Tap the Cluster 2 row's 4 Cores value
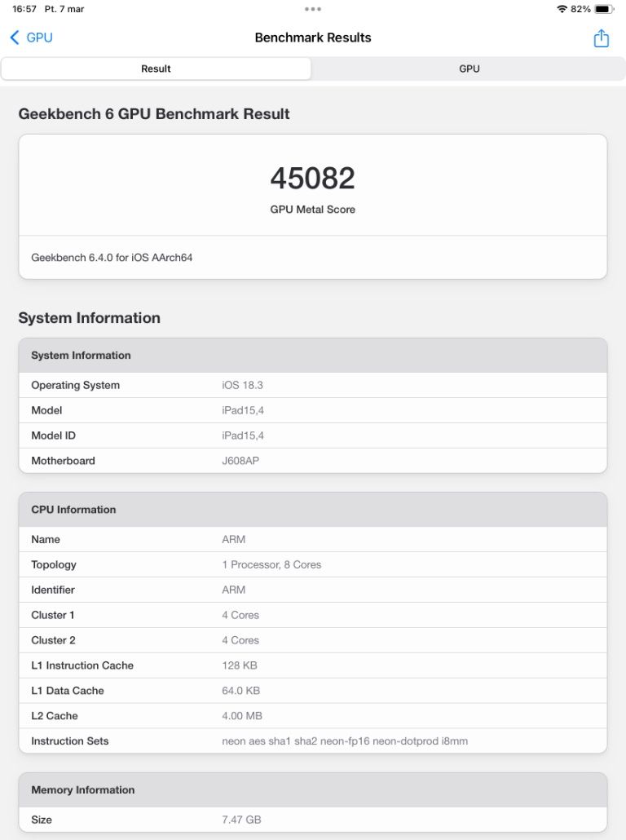Screen dimensions: 626x840 tap(240, 640)
